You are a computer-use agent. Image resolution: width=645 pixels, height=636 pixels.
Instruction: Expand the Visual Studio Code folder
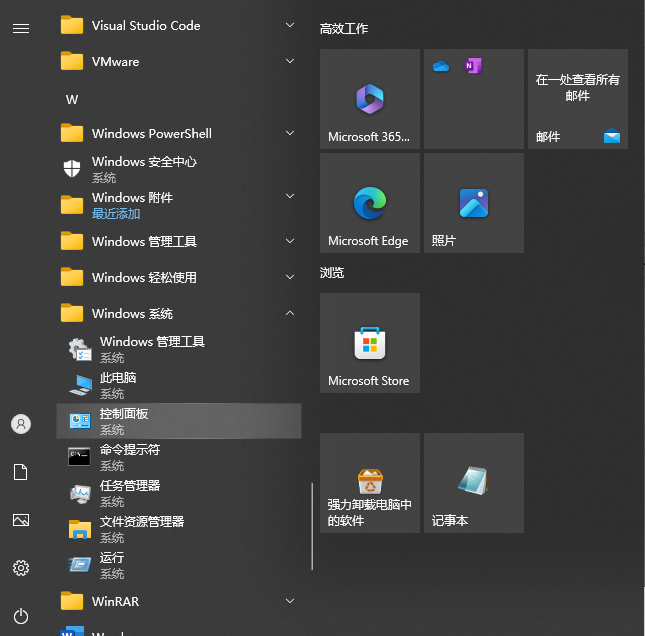point(178,26)
